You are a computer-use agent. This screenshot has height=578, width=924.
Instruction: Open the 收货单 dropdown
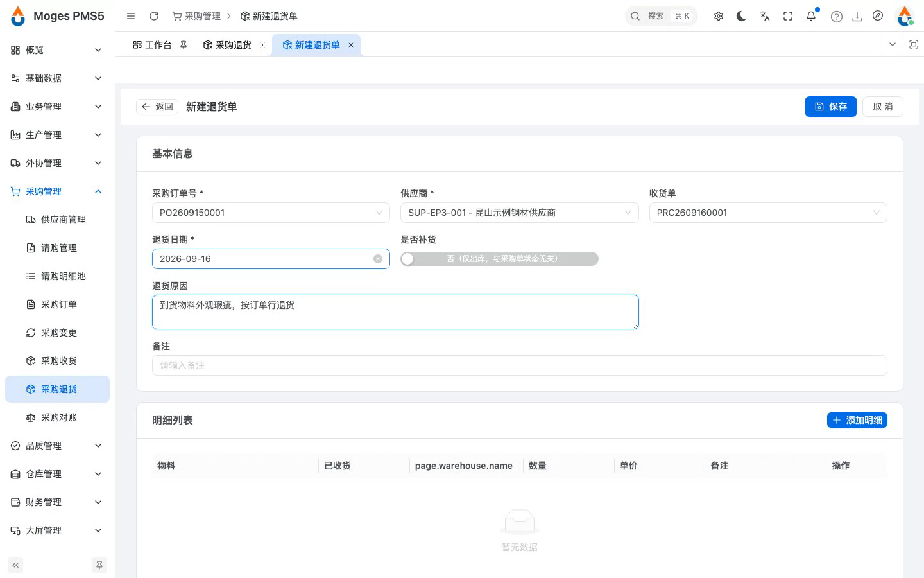point(768,213)
